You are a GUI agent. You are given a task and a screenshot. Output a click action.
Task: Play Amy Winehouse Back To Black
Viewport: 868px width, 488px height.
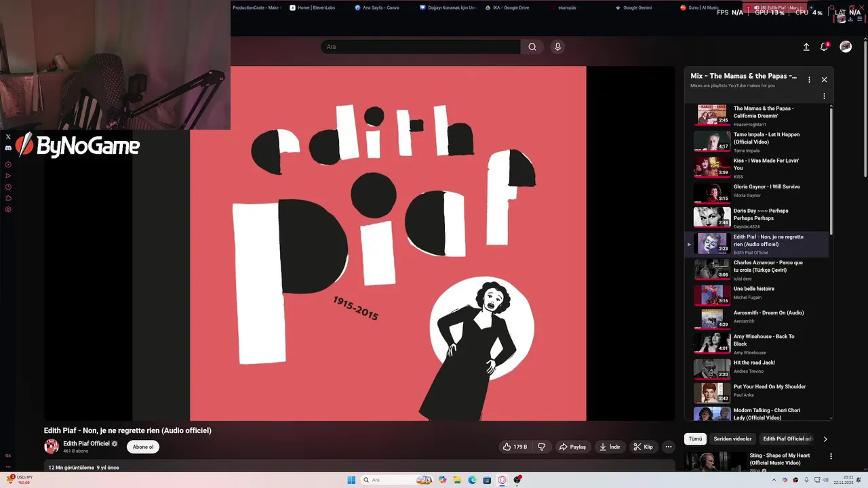coord(756,344)
